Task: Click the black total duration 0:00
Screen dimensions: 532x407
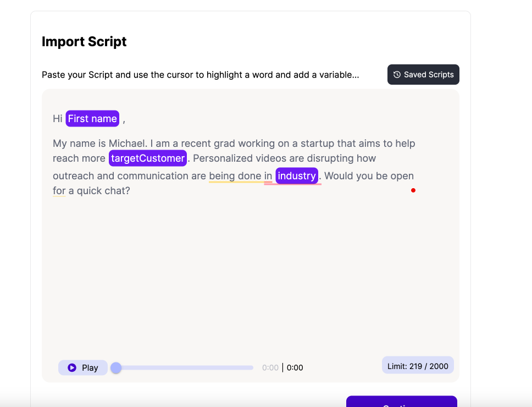Action: pos(295,368)
